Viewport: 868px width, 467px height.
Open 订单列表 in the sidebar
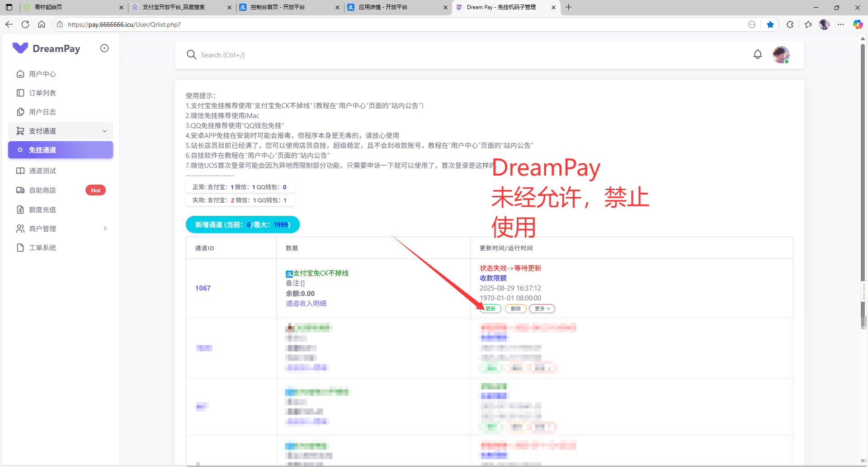(42, 93)
